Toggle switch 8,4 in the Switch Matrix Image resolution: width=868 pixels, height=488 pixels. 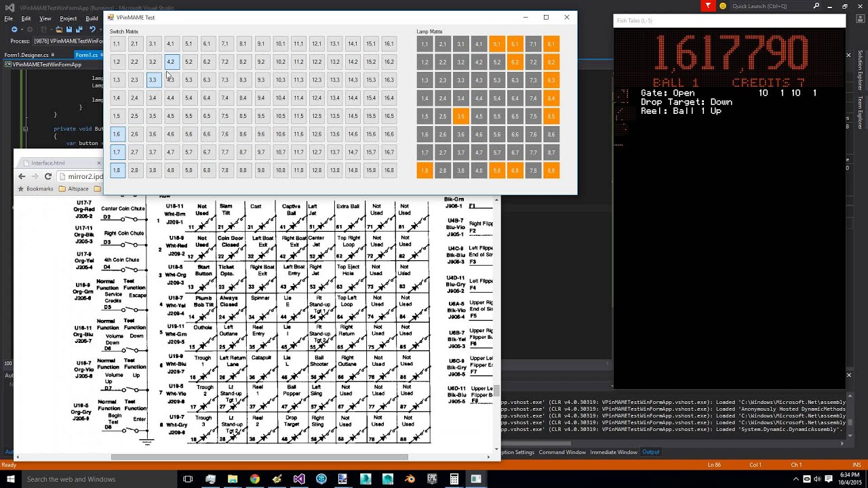click(243, 98)
